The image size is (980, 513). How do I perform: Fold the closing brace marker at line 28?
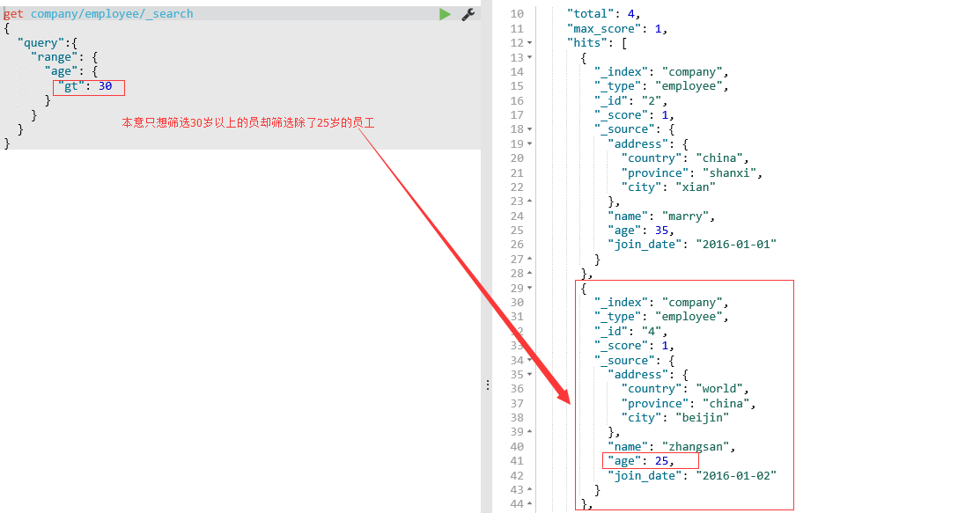pyautogui.click(x=530, y=273)
